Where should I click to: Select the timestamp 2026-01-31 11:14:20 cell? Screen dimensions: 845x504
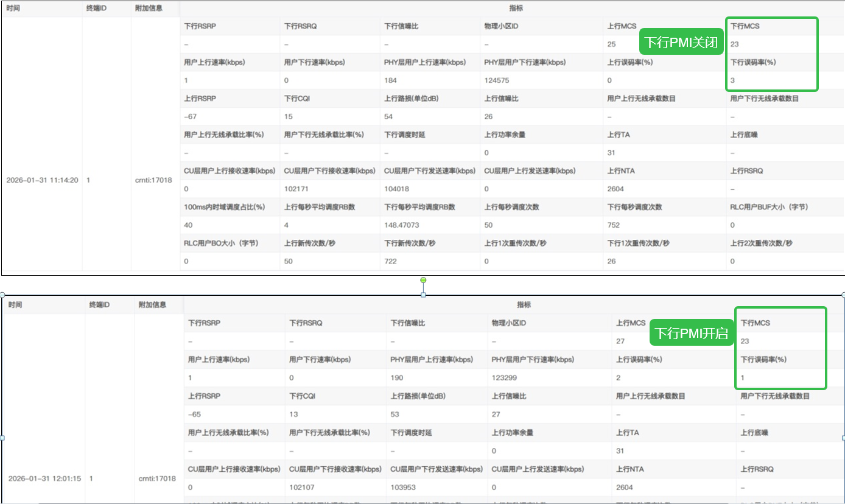click(42, 180)
